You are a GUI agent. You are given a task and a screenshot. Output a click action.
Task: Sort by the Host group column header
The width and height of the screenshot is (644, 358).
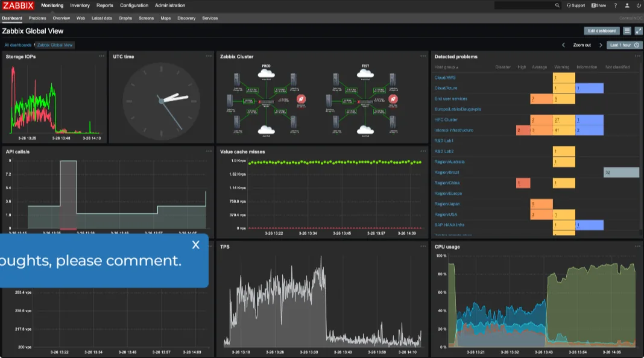click(446, 67)
